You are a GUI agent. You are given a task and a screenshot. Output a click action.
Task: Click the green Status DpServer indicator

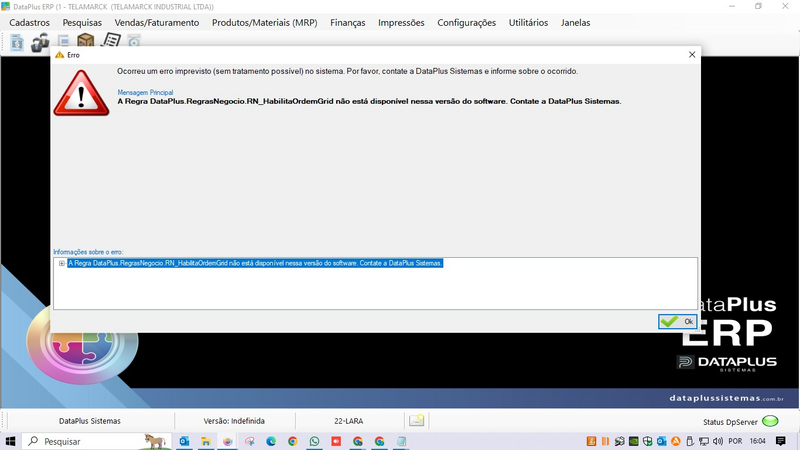[x=770, y=421]
